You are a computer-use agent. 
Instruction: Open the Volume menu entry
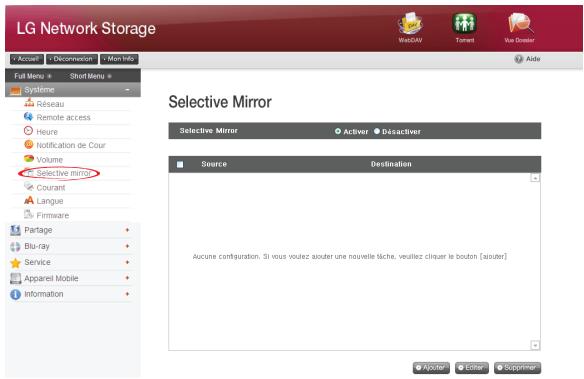point(50,160)
